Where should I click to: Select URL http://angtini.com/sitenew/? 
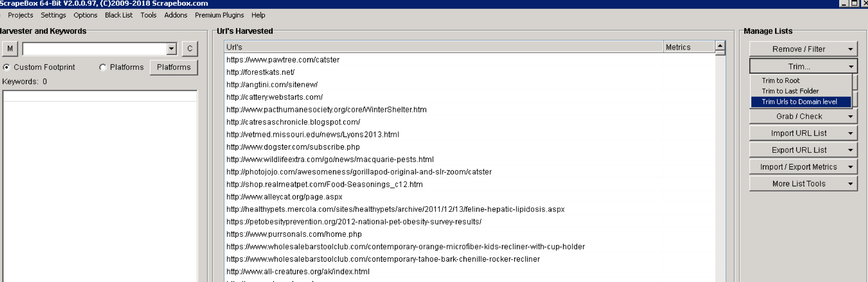coord(272,85)
